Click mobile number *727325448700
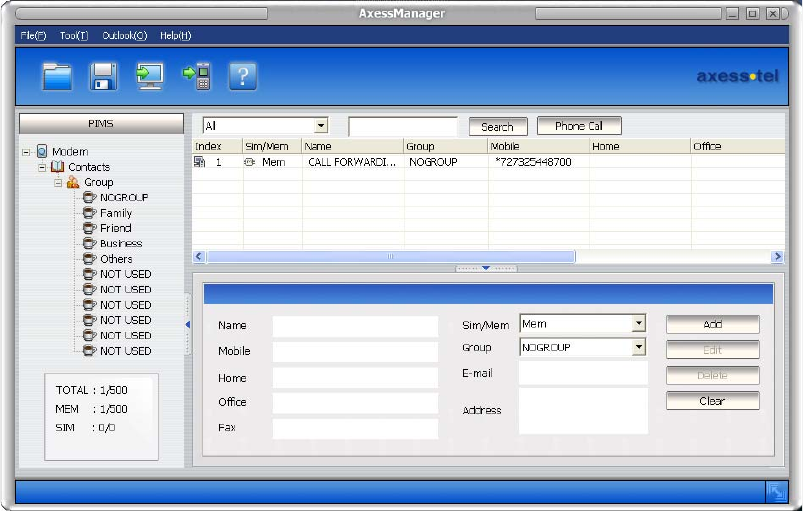This screenshot has height=511, width=803. (x=533, y=162)
